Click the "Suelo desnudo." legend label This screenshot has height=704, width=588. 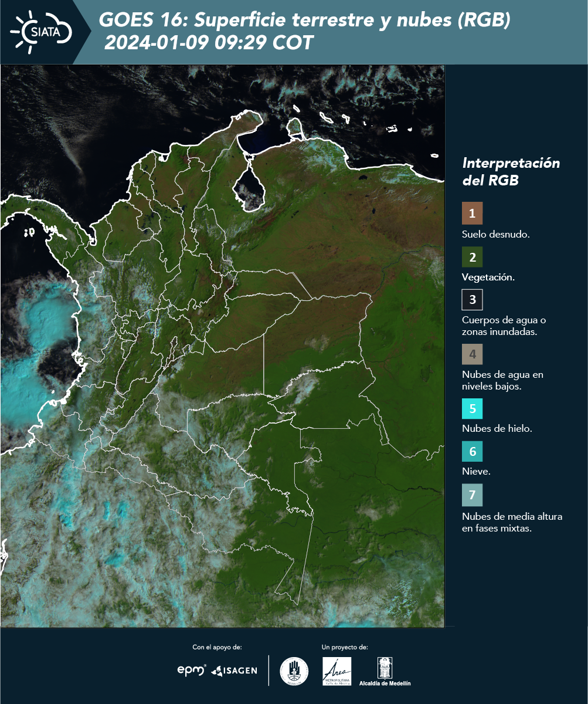click(496, 234)
